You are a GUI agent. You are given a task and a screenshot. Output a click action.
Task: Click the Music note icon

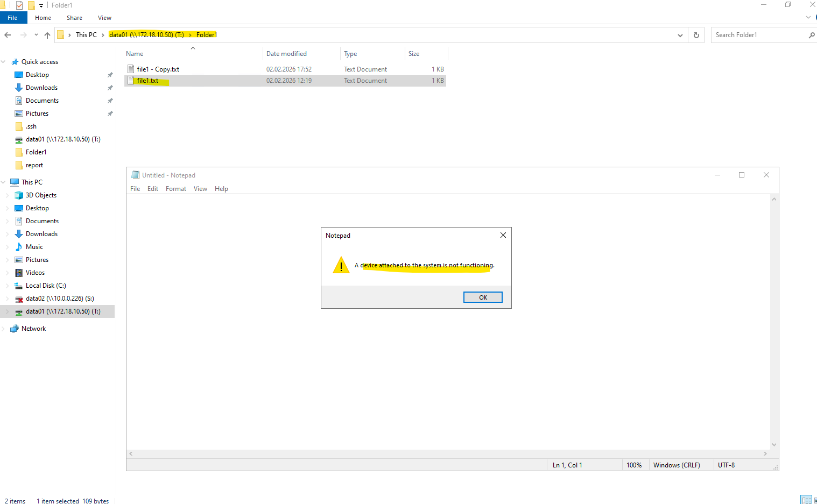coord(19,247)
